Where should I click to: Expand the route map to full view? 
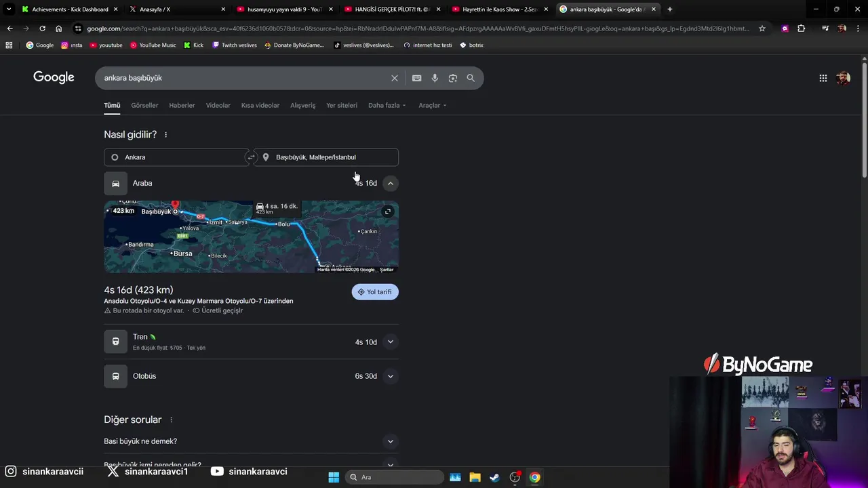388,211
